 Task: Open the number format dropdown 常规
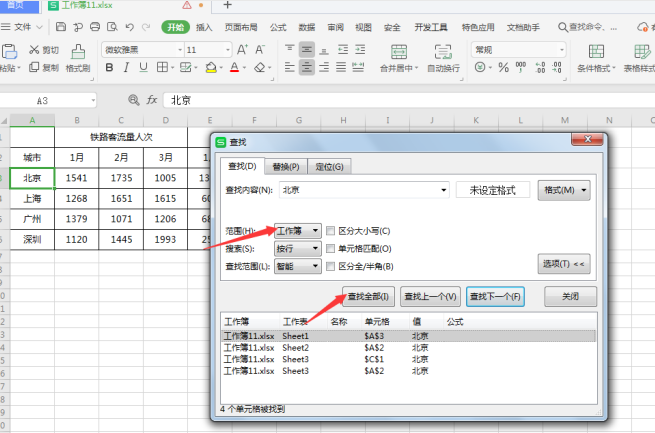pyautogui.click(x=561, y=50)
